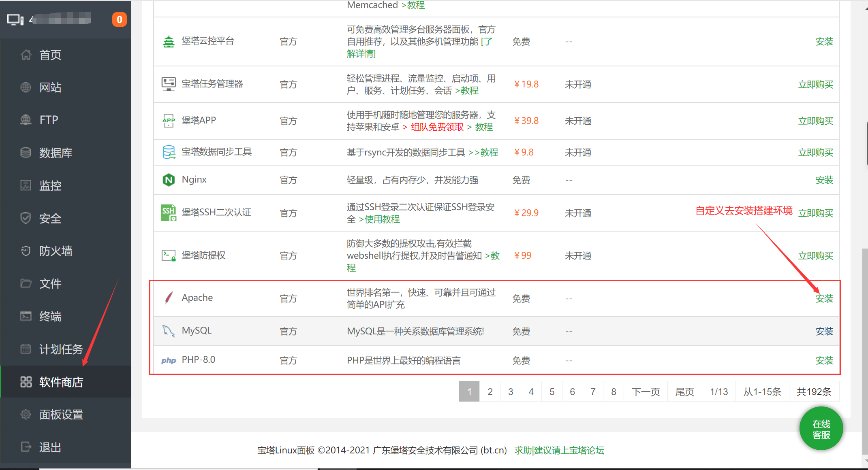Click 下一页 next page button
The width and height of the screenshot is (868, 470).
646,391
